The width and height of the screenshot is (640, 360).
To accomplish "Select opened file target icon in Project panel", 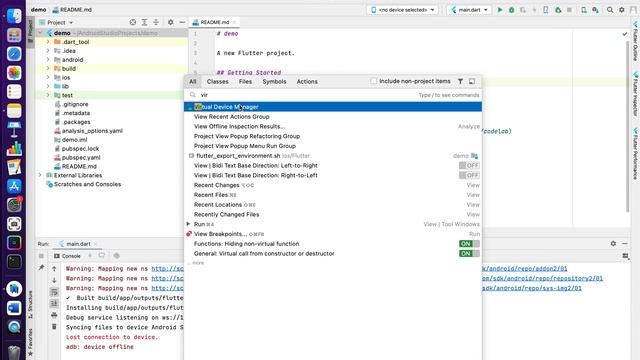I will [x=133, y=22].
